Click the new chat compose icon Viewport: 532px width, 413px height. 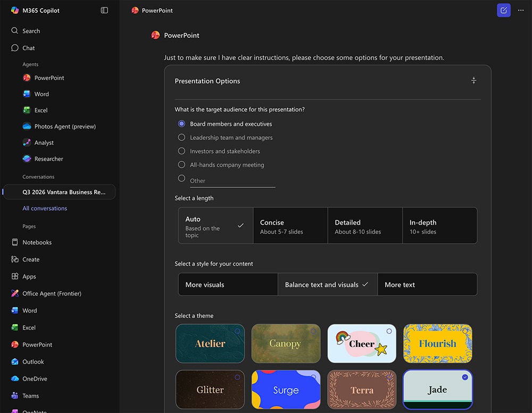pyautogui.click(x=503, y=10)
